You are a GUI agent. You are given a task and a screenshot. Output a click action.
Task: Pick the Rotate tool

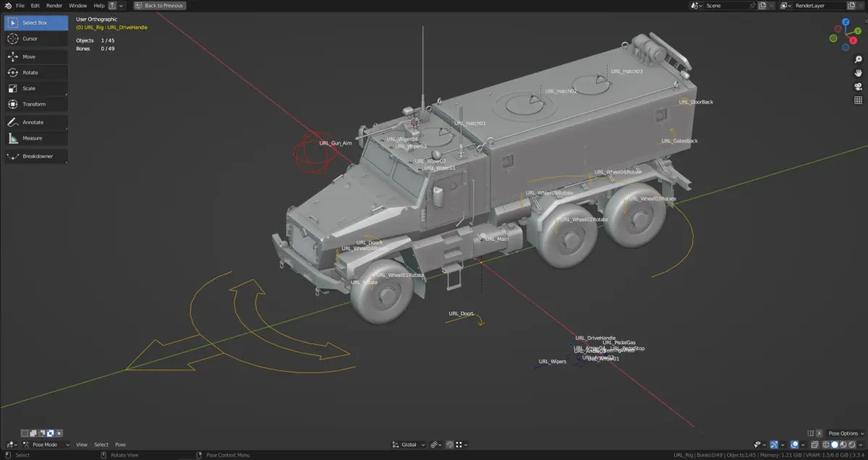click(x=36, y=72)
